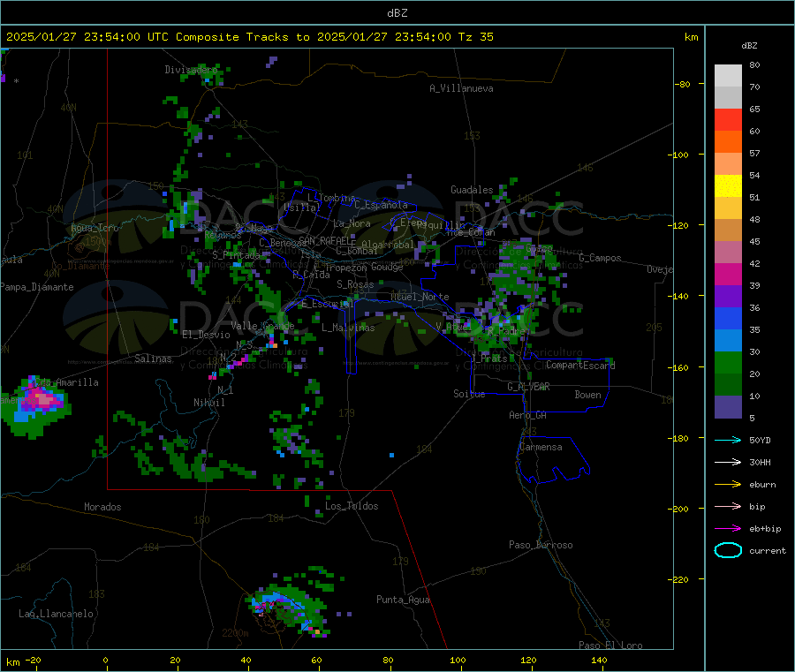Screen dimensions: 795x672
Task: Click the G_Campos location label
Action: pos(601,258)
